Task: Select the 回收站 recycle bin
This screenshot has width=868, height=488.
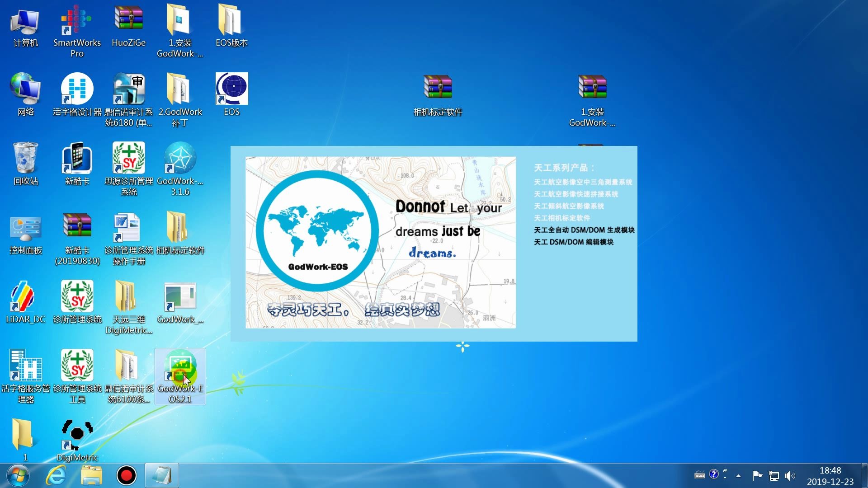Action: [x=25, y=164]
